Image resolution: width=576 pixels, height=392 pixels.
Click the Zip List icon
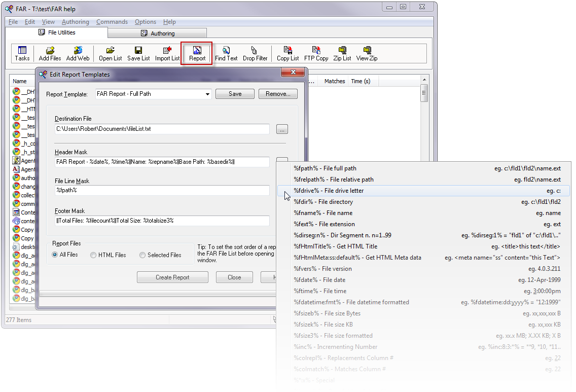coord(342,53)
